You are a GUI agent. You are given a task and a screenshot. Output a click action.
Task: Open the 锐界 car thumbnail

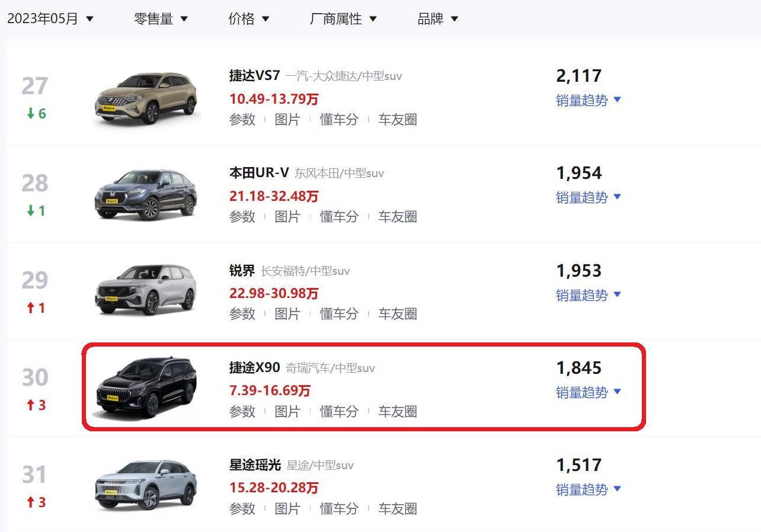coord(146,292)
